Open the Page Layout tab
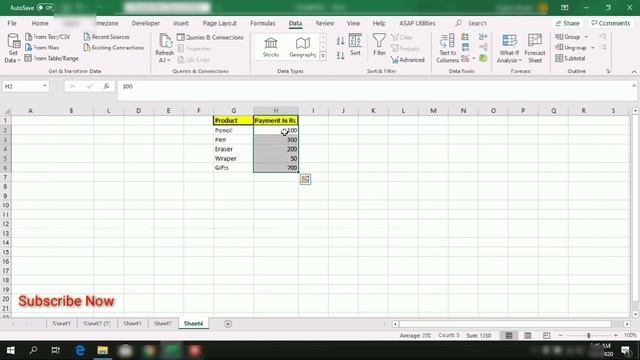This screenshot has height=360, width=640. [220, 23]
